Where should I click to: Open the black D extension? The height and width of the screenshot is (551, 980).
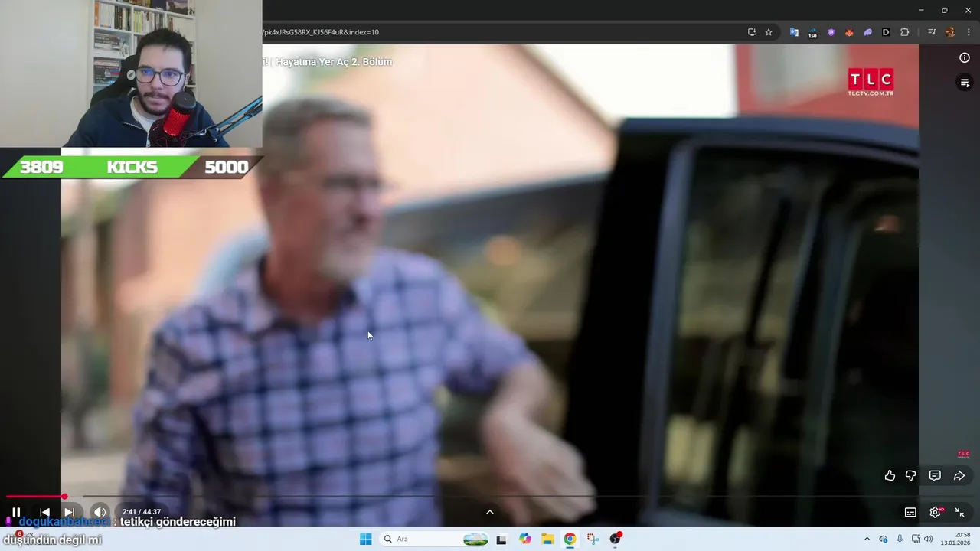click(886, 32)
